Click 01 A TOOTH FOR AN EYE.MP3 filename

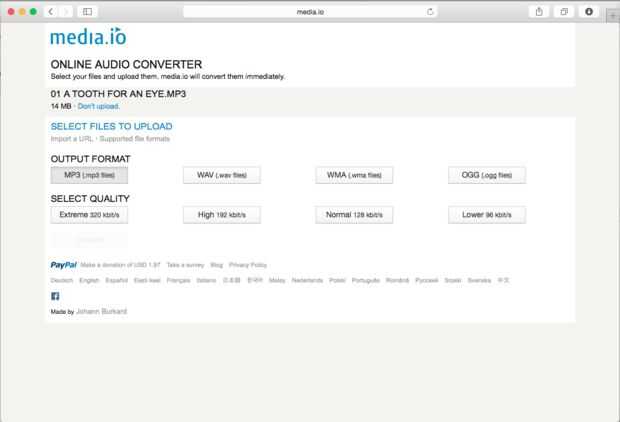(x=118, y=94)
